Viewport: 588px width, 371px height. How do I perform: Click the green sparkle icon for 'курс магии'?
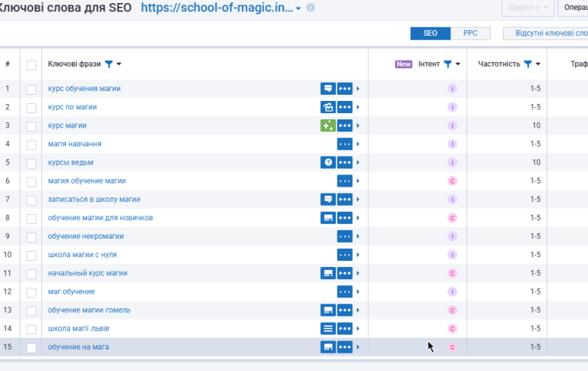coord(328,125)
